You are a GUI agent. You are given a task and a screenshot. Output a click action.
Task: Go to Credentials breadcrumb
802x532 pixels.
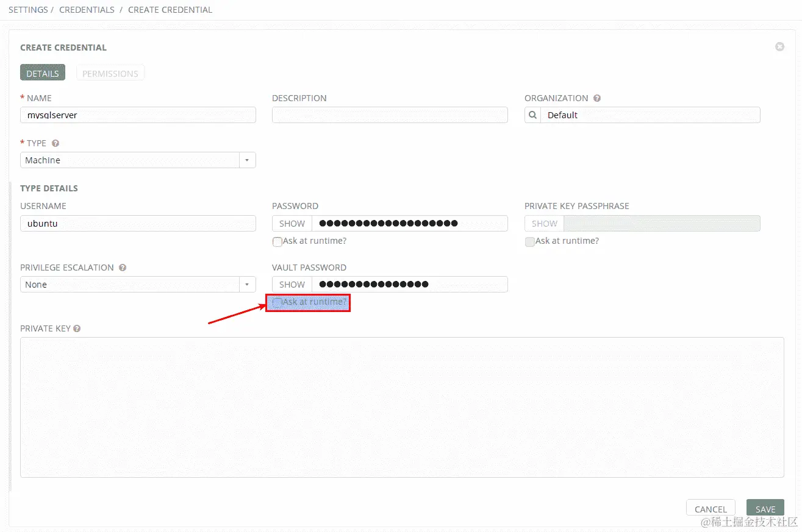[x=87, y=10]
